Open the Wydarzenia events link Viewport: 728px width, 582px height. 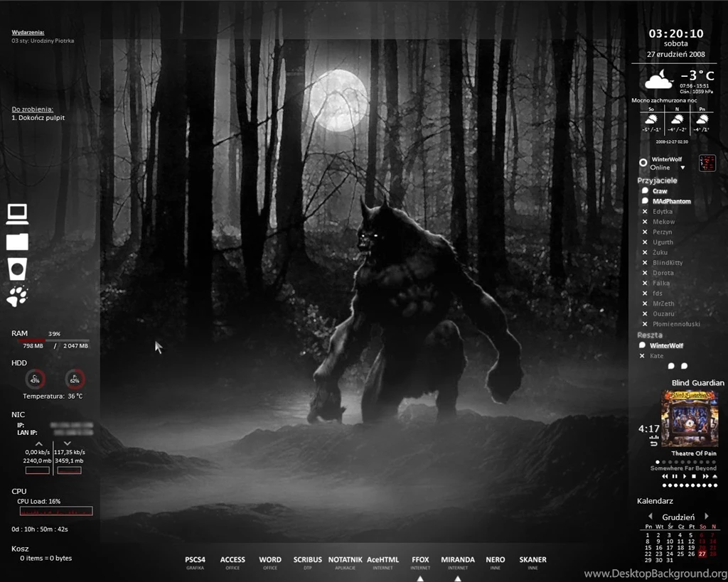click(x=26, y=32)
